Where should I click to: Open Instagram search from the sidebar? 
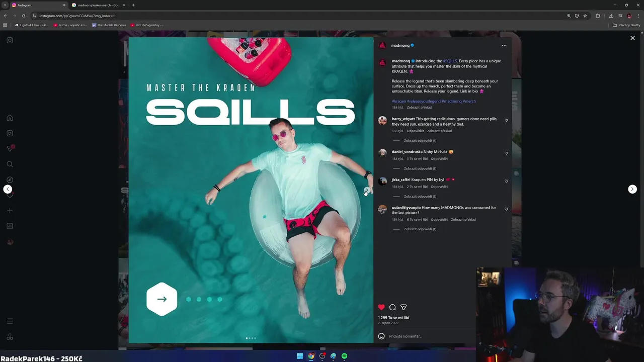(x=10, y=164)
